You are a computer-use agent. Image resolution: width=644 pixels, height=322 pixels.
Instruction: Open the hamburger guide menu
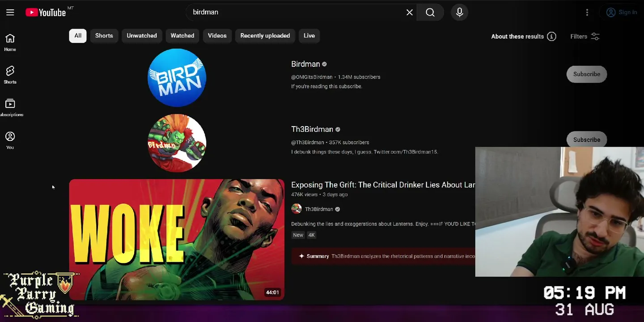tap(10, 12)
